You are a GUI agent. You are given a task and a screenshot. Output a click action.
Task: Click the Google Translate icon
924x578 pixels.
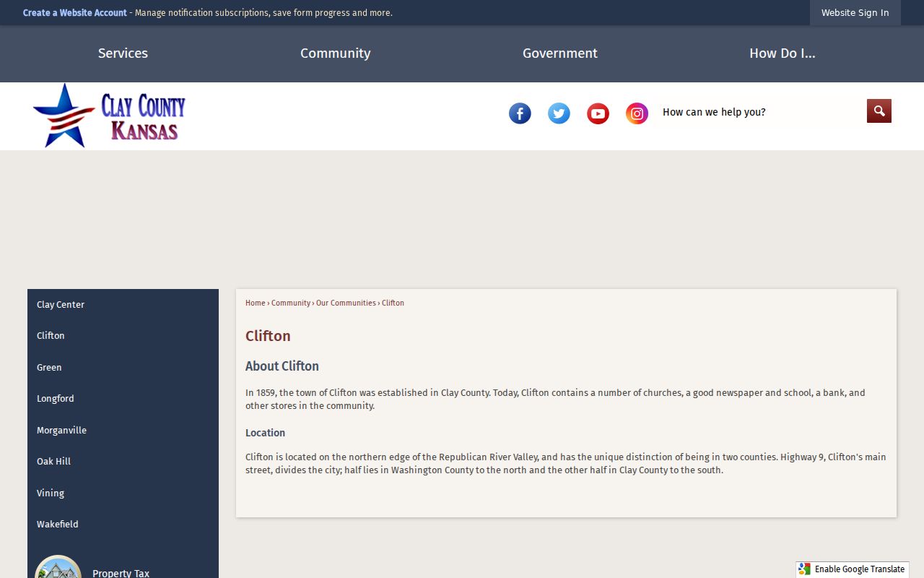coord(805,569)
